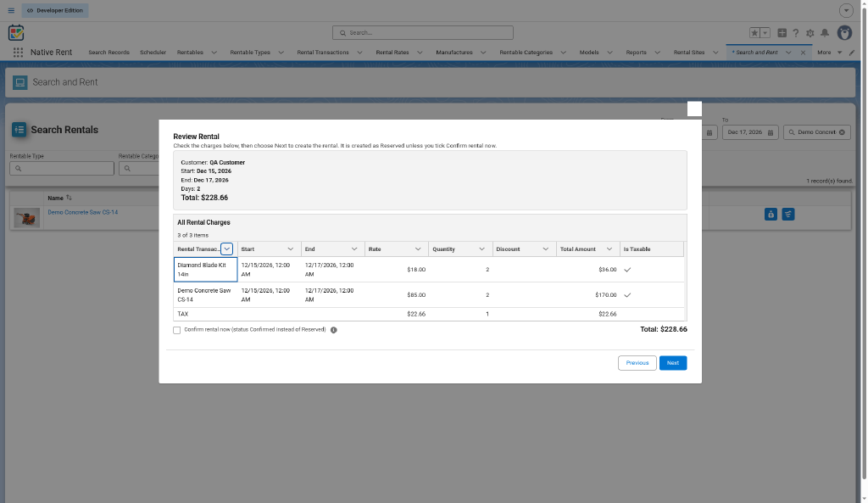Viewport: 868px width, 503px height.
Task: Tick the Confirm rental now checkbox
Action: [176, 330]
